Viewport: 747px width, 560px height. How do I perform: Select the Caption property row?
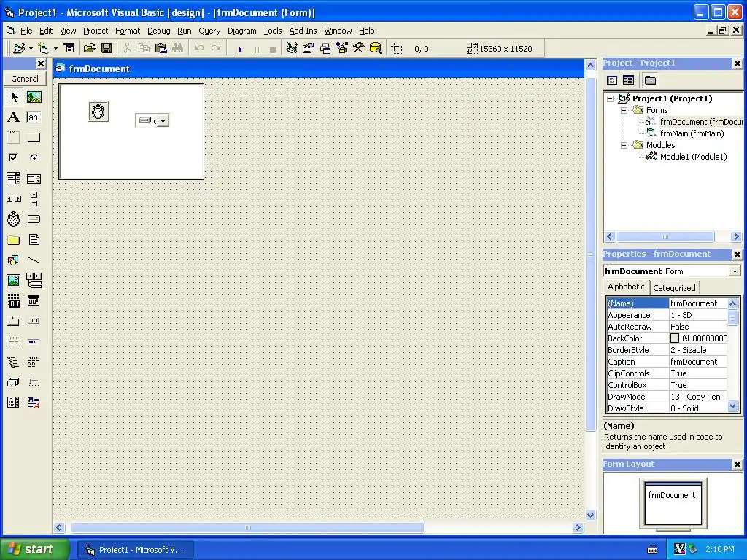pos(667,362)
